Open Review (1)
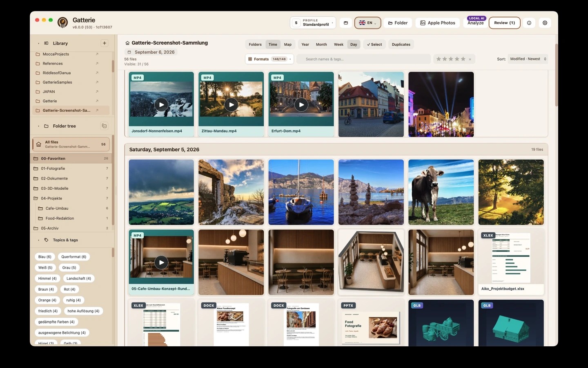588x368 pixels. point(505,23)
